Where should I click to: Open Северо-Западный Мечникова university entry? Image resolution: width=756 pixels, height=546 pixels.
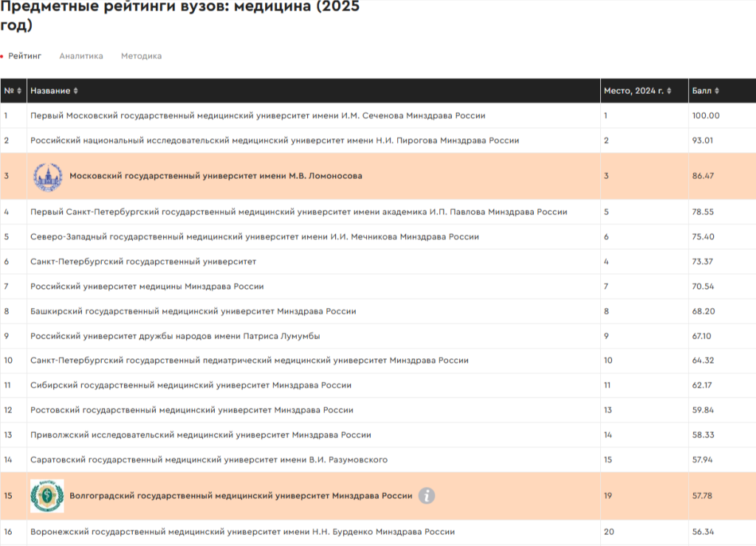(255, 237)
